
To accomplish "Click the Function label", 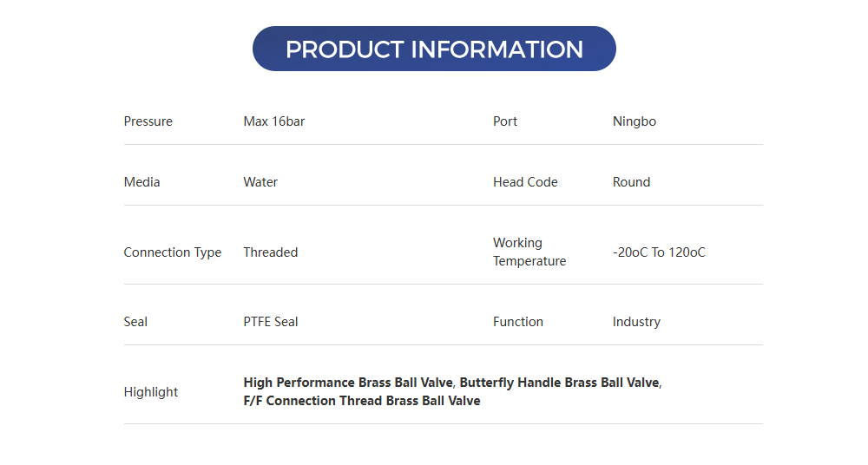I will point(518,322).
